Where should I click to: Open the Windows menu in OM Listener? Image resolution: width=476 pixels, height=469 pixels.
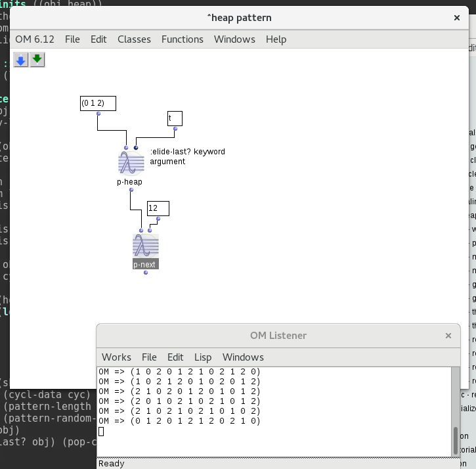click(x=243, y=357)
